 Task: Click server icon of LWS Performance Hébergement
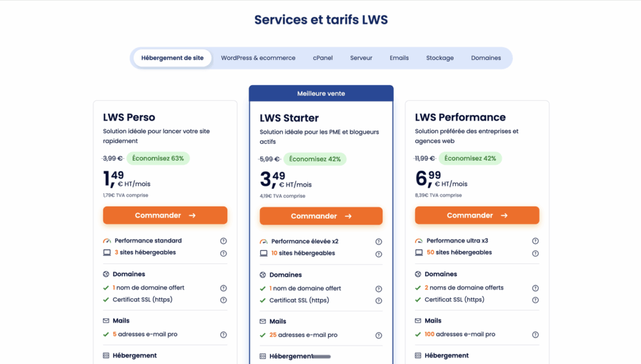[x=418, y=355]
